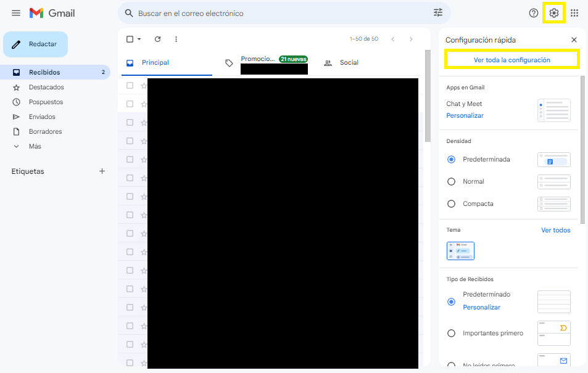
Task: Select Compacta density option
Action: [451, 203]
